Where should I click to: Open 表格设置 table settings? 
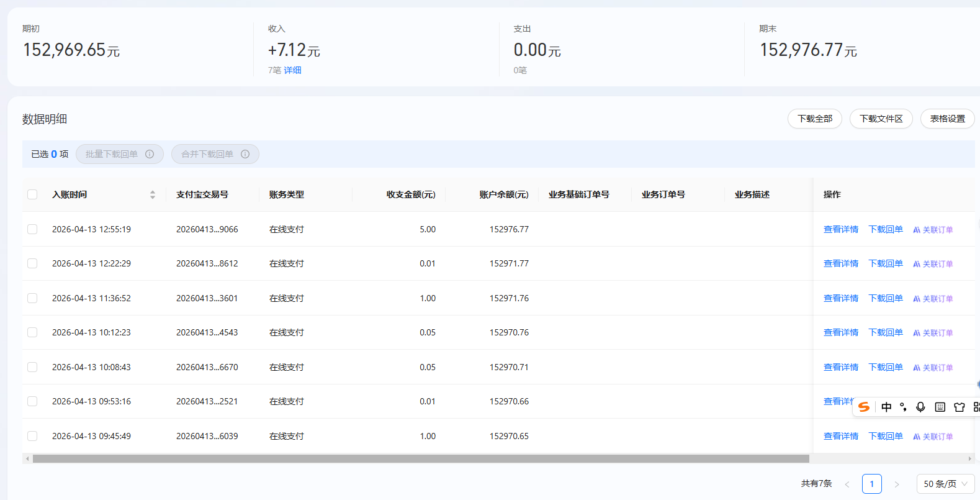[x=947, y=119]
